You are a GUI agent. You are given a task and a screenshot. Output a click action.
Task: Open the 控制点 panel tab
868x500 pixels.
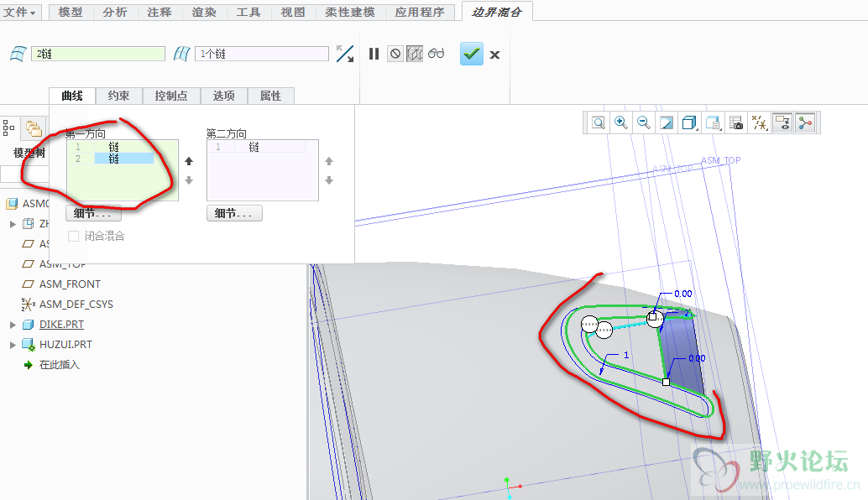(171, 96)
